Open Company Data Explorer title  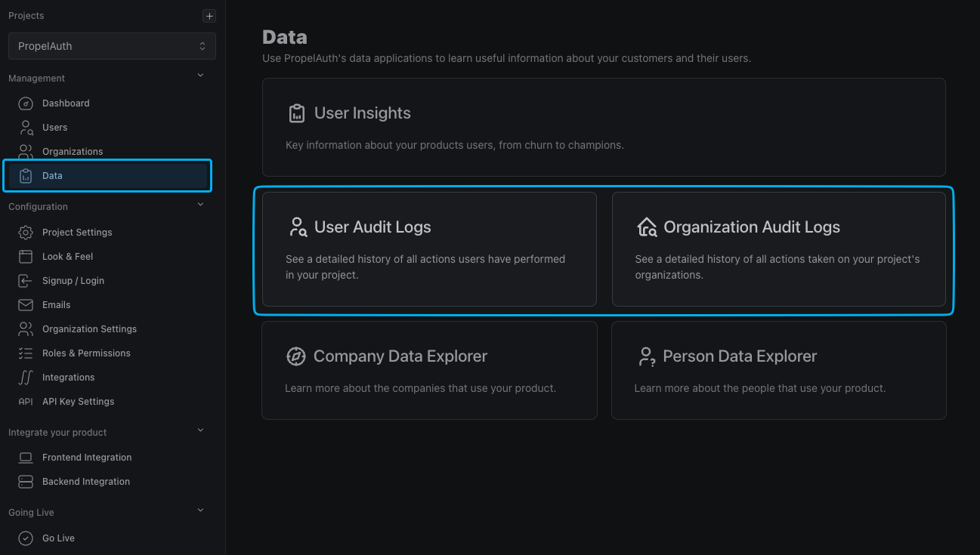400,356
